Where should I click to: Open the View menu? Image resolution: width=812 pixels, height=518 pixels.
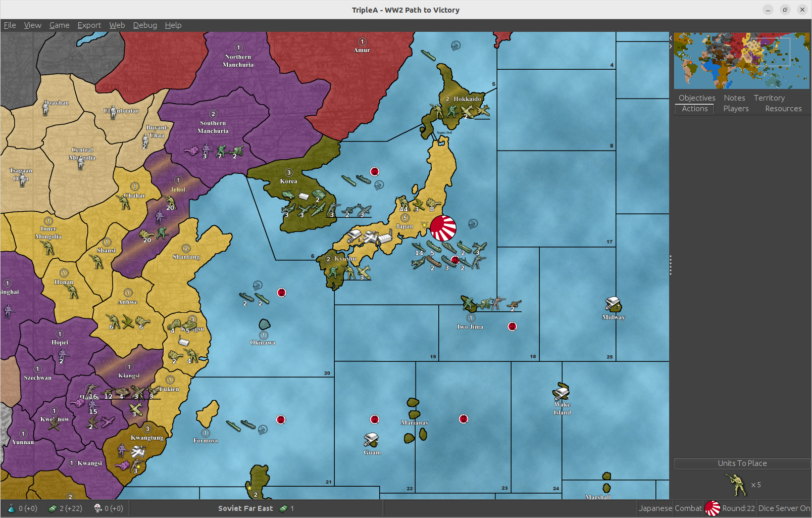coord(32,25)
